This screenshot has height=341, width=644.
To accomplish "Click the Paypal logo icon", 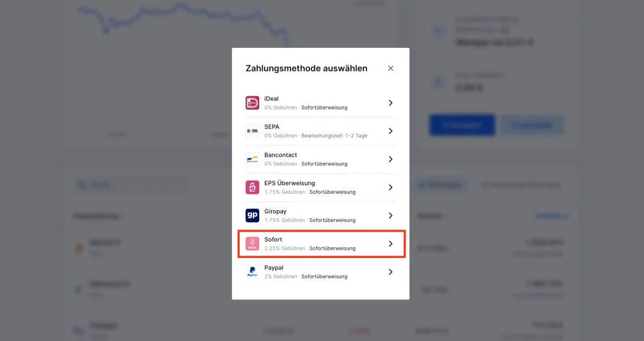I will tap(252, 272).
